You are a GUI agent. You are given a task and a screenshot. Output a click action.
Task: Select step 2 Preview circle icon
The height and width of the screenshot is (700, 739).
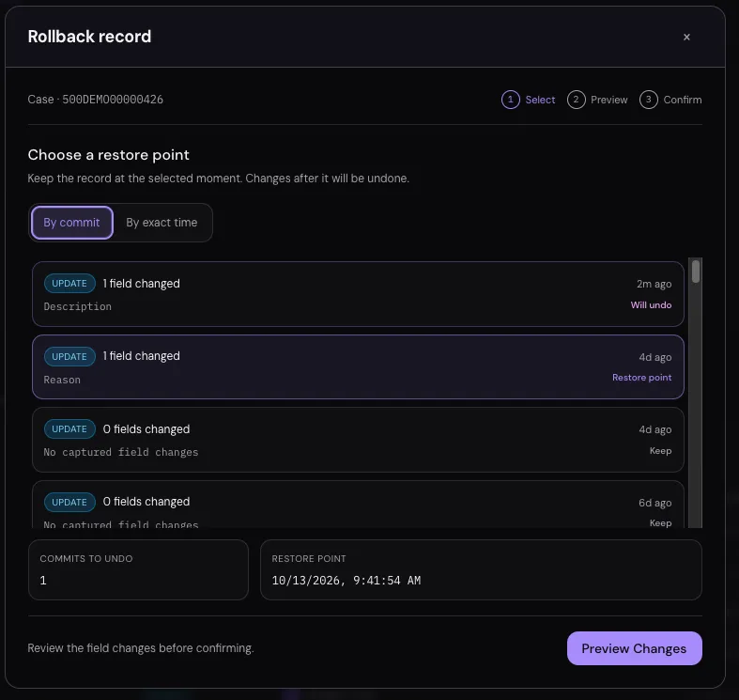pyautogui.click(x=576, y=100)
